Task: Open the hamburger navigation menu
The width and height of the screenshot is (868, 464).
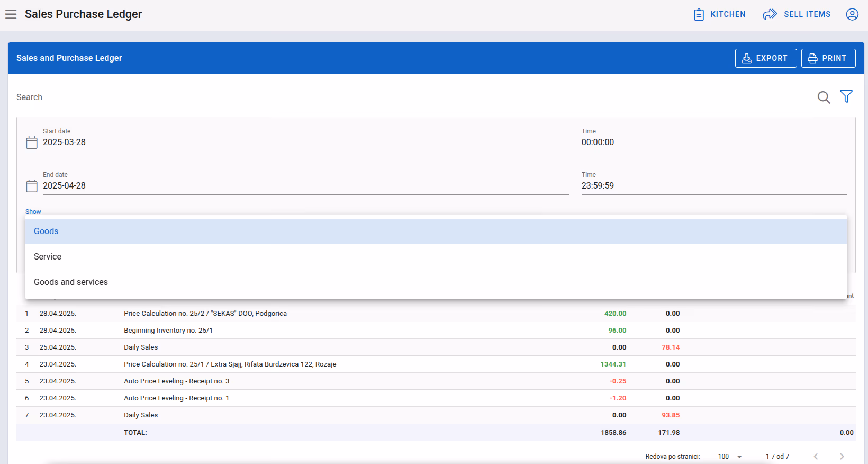Action: 11,14
